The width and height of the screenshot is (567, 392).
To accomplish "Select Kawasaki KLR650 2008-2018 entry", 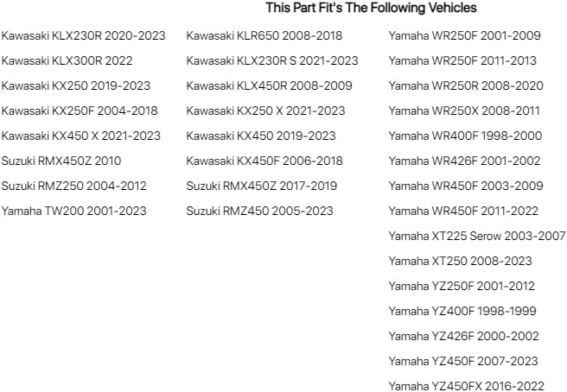I will click(x=264, y=35).
